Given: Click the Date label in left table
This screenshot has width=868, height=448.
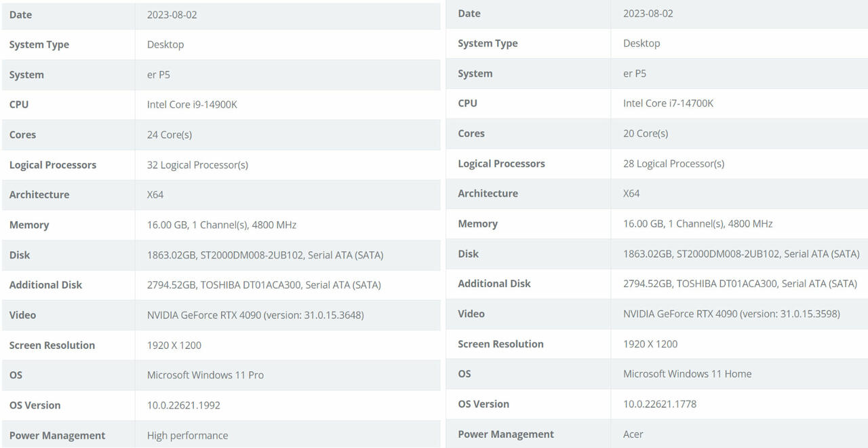Looking at the screenshot, I should click(x=20, y=14).
